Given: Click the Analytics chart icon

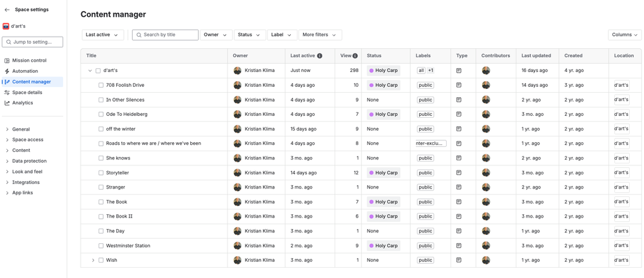Looking at the screenshot, I should pos(7,103).
